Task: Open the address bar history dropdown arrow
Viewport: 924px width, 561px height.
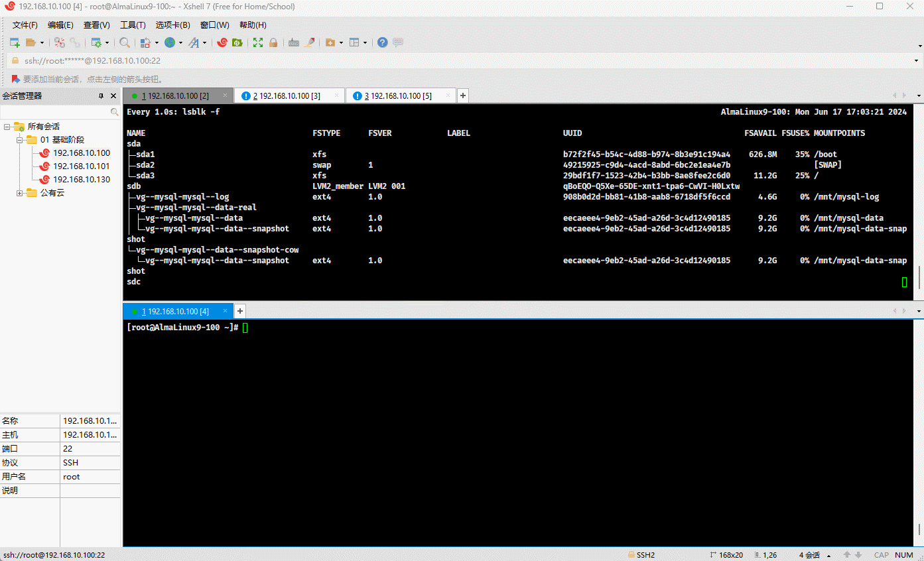Action: 916,61
